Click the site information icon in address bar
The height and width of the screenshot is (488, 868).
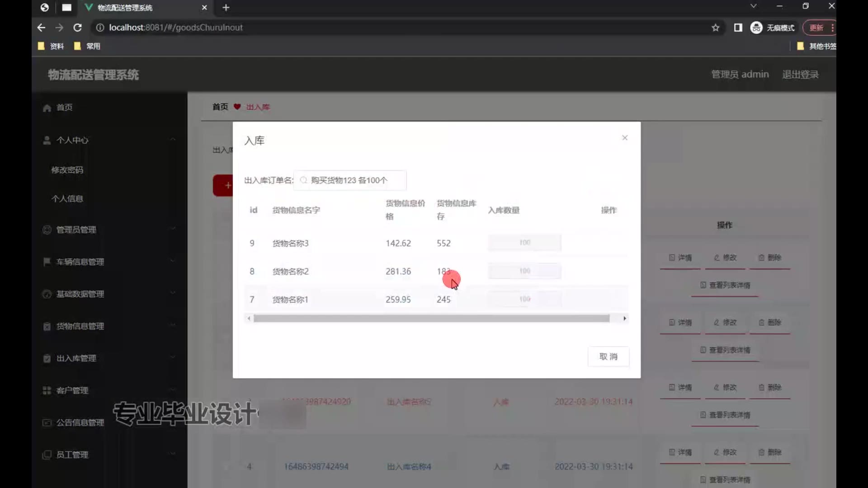100,28
